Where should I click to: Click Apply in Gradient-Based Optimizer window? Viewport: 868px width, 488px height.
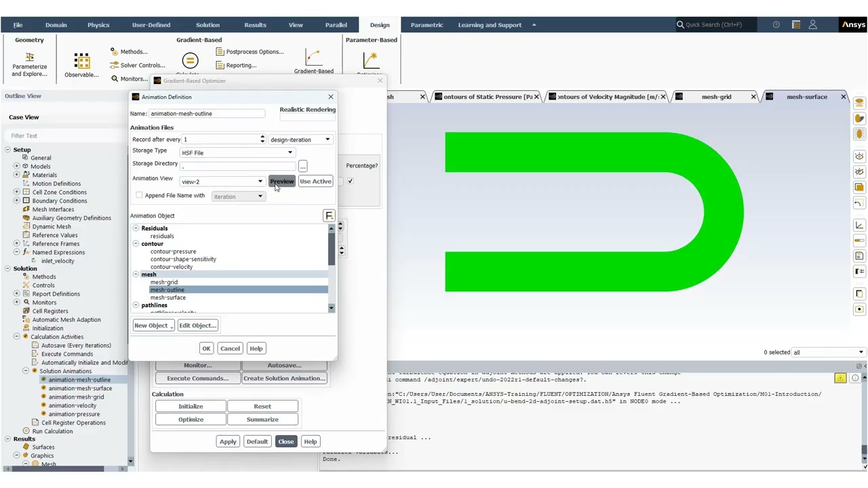[x=228, y=442]
